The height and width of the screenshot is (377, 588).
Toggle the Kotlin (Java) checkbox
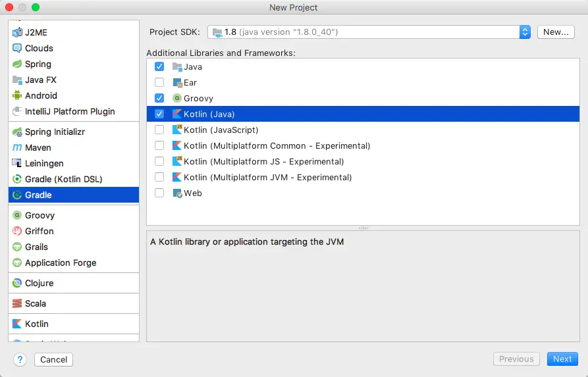[x=159, y=114]
